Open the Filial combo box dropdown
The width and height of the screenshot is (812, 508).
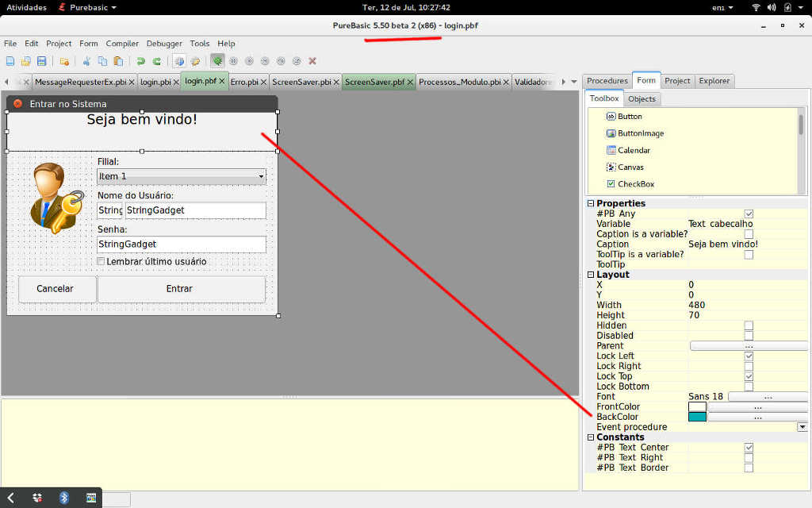pos(261,176)
